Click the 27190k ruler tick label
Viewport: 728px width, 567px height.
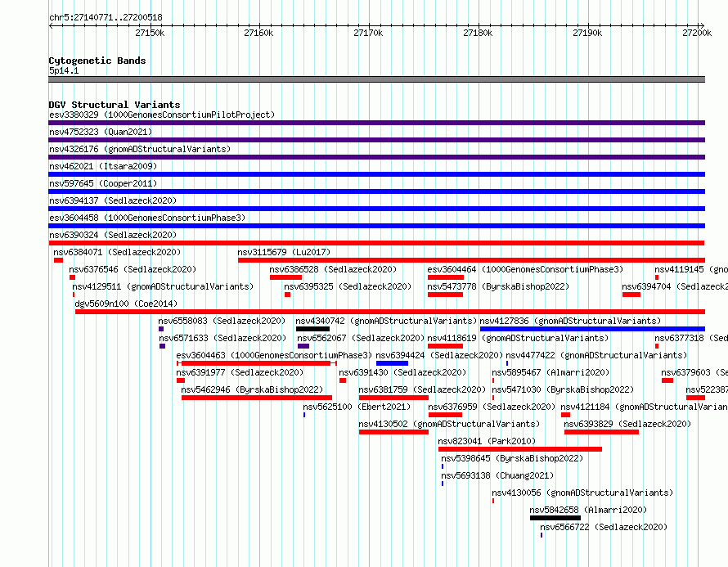(587, 33)
